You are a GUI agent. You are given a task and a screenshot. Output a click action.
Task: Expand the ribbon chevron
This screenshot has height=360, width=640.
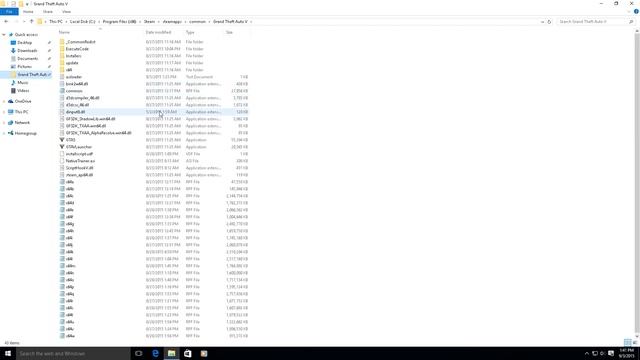pyautogui.click(x=629, y=12)
